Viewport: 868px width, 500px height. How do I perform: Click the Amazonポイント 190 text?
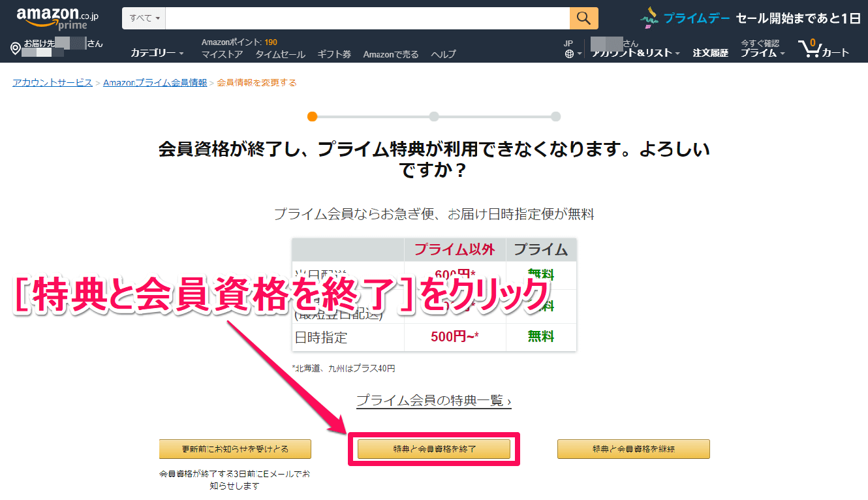240,42
